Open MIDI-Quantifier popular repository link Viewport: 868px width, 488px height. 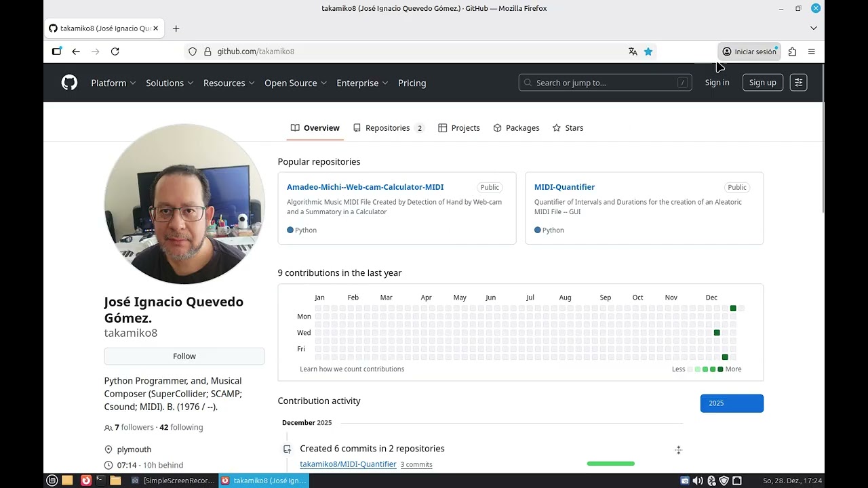click(564, 187)
